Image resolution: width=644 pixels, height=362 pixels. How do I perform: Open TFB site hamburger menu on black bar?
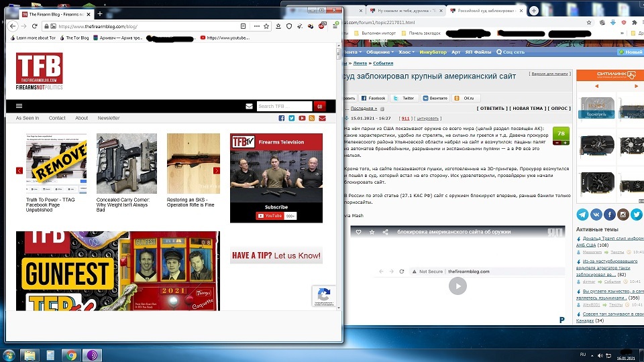(19, 106)
